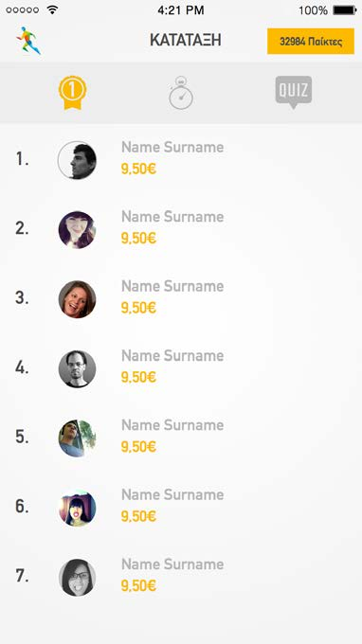Image resolution: width=362 pixels, height=644 pixels.
Task: Tap the seventh-ranked player's grayscale avatar
Action: tap(77, 577)
